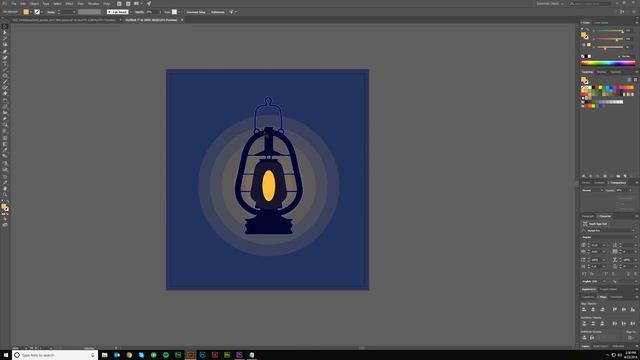Screen dimensions: 640x360
Task: Align objects to horizontal left
Action: coord(584,309)
